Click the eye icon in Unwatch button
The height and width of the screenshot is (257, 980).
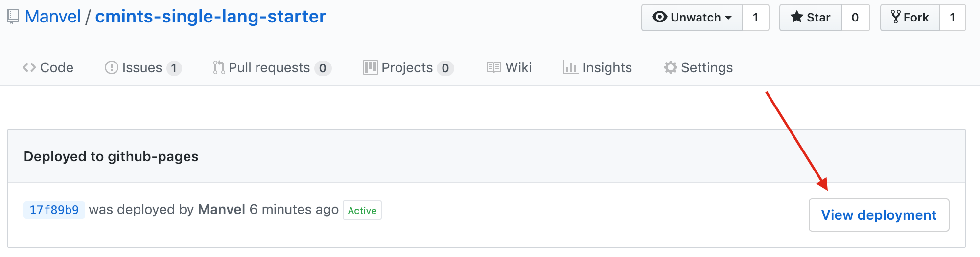[659, 17]
